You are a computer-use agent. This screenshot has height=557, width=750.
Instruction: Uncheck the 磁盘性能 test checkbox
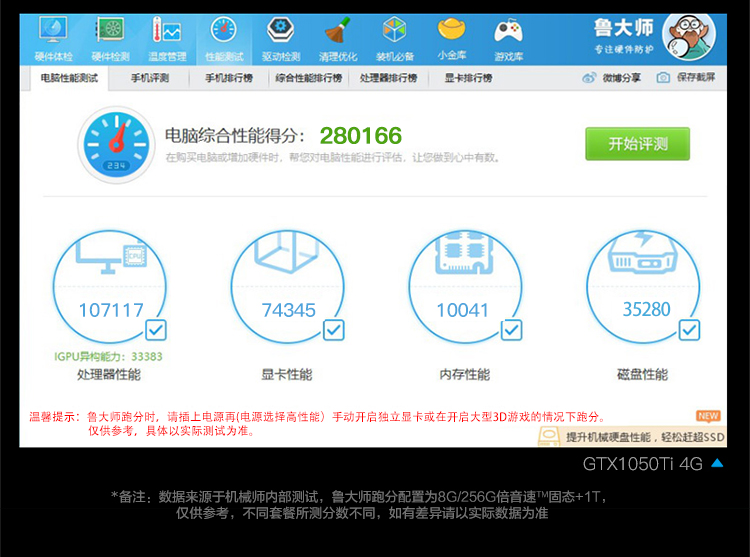click(689, 330)
